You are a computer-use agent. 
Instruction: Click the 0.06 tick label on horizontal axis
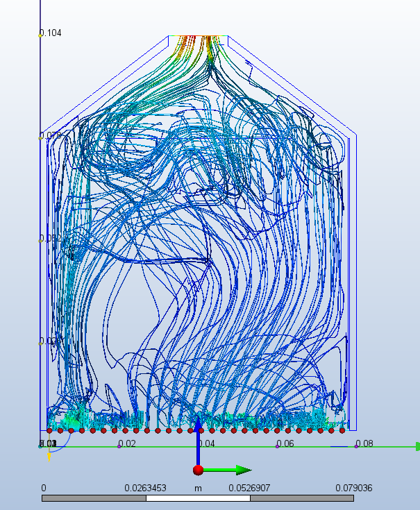[x=285, y=443]
